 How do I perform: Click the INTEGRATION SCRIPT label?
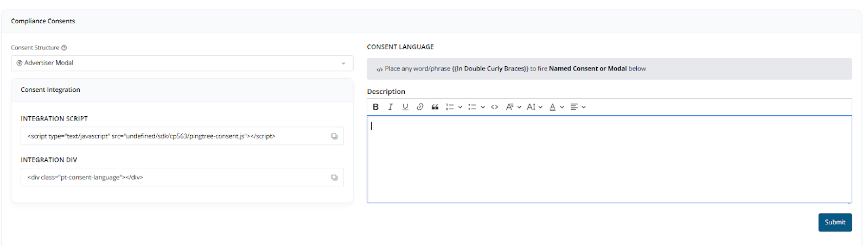[x=54, y=118]
